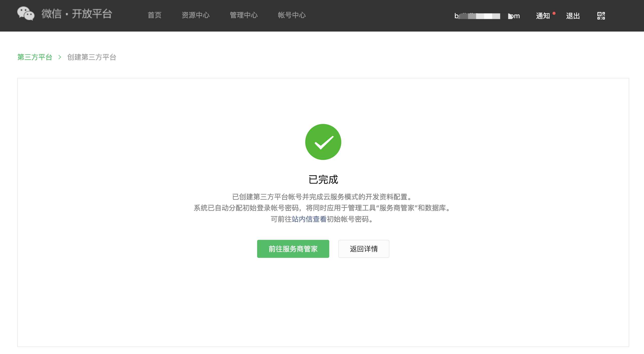Click the red notification dot
The image size is (644, 354).
coord(554,13)
